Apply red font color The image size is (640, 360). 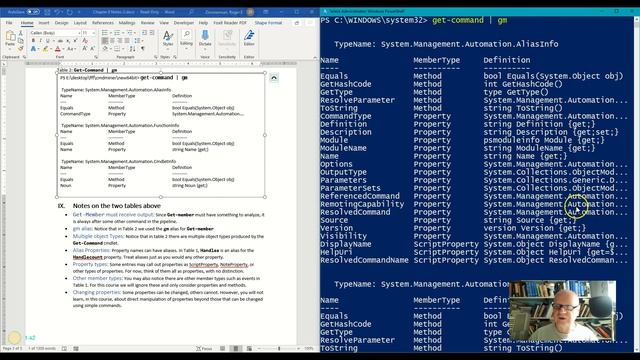[58, 49]
